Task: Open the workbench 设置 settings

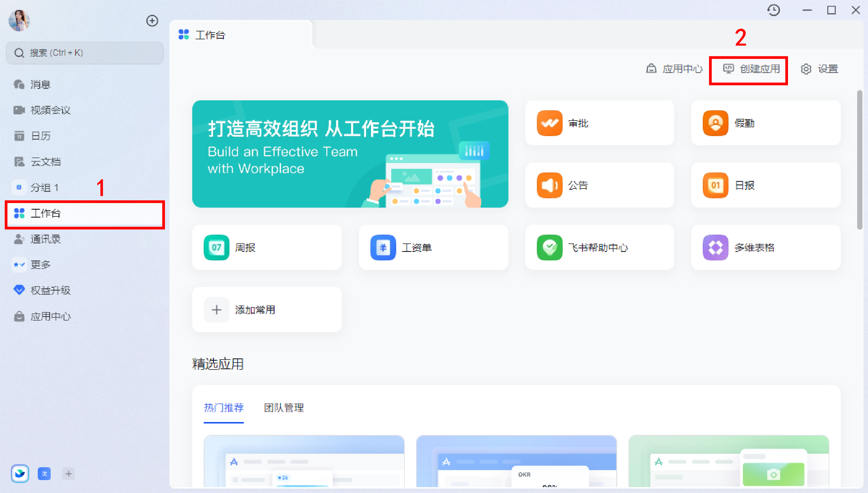Action: (820, 69)
